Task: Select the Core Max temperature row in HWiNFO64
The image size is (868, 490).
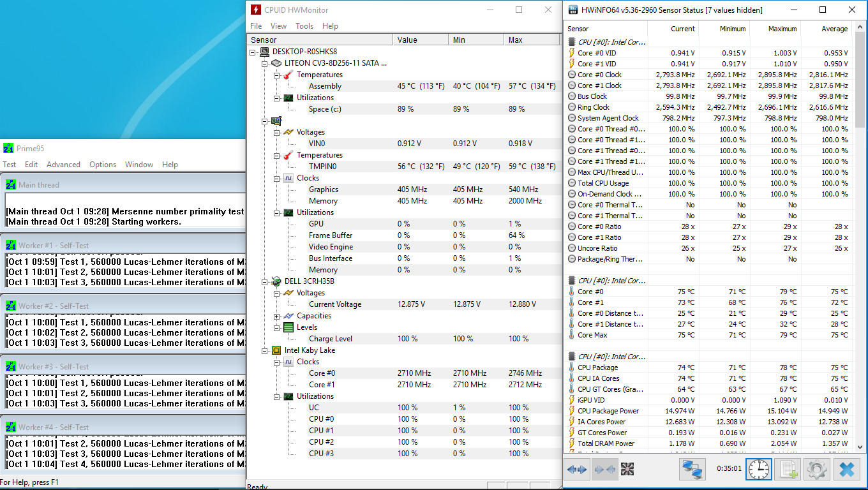Action: point(709,335)
